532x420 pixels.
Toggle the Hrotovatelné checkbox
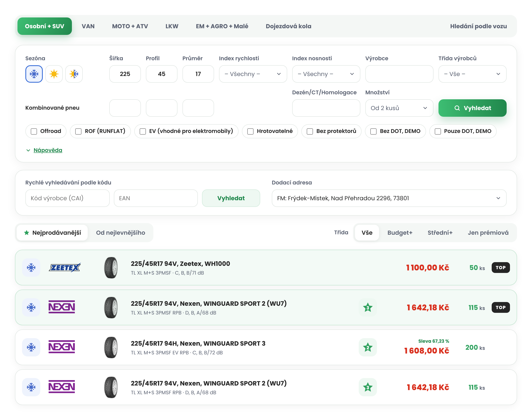[250, 131]
